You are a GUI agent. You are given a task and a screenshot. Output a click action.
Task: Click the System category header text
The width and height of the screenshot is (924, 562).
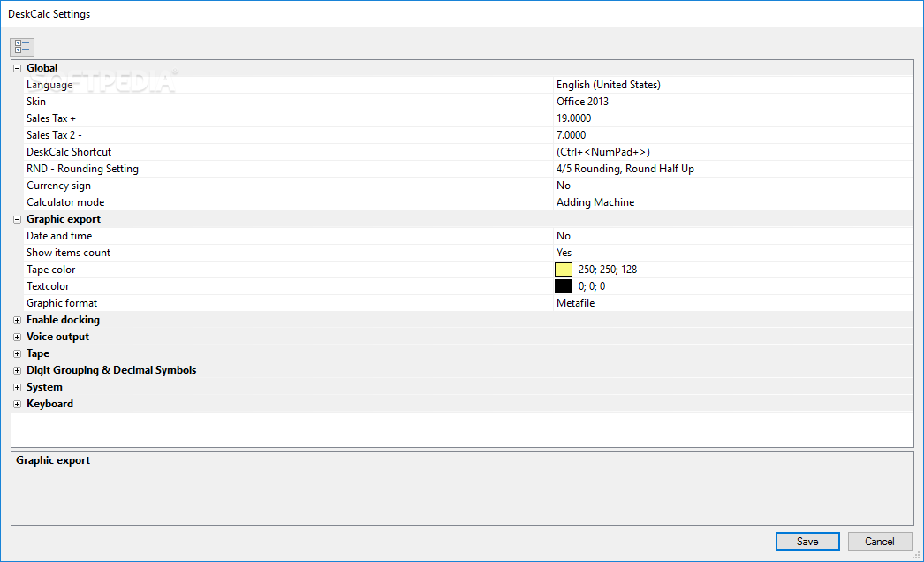pyautogui.click(x=44, y=387)
